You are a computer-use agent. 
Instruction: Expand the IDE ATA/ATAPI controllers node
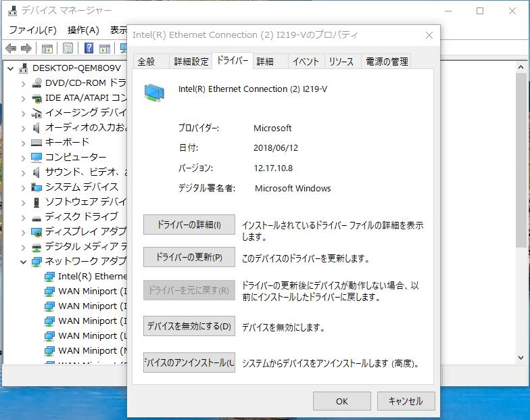tap(23, 99)
